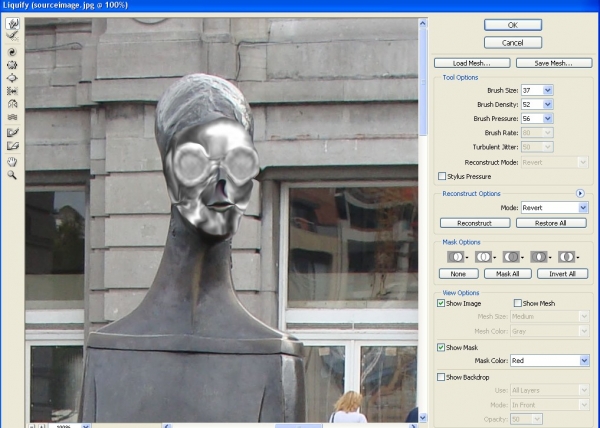Screen dimensions: 600x428
Task: Click the Reconstruct button
Action: pyautogui.click(x=475, y=223)
